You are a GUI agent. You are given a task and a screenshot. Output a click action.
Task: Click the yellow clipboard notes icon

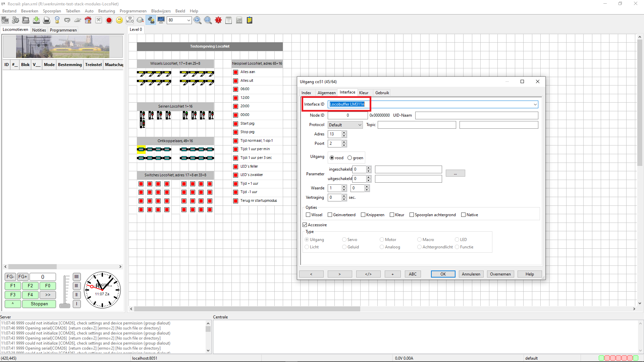click(250, 20)
